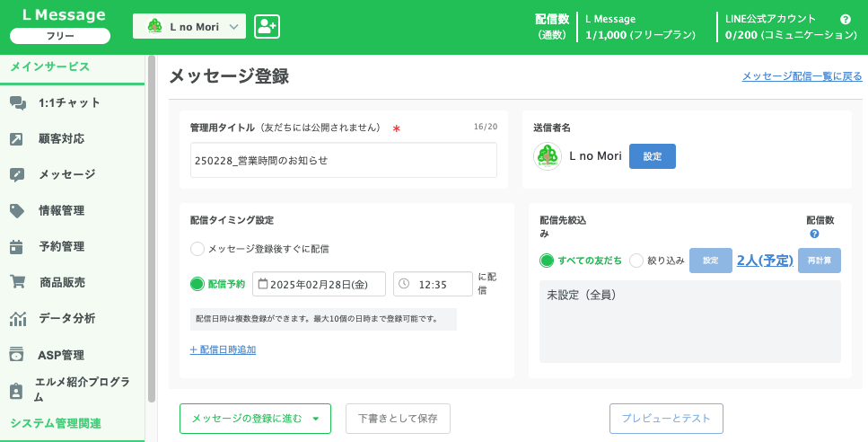Click the sidebar vertical scrollbar
The height and width of the screenshot is (442, 868).
tap(152, 225)
